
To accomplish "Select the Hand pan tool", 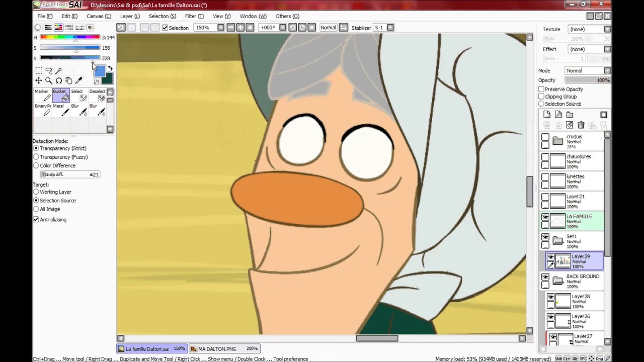I will click(x=69, y=80).
